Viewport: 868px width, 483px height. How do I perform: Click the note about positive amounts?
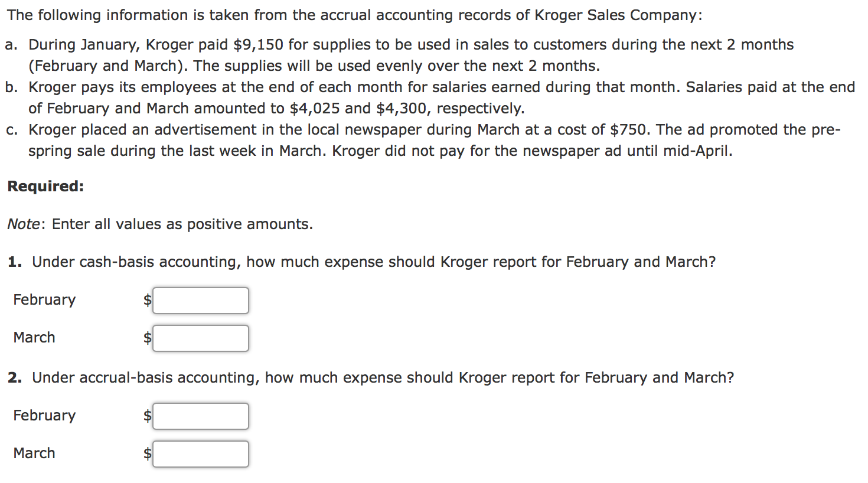[x=160, y=224]
